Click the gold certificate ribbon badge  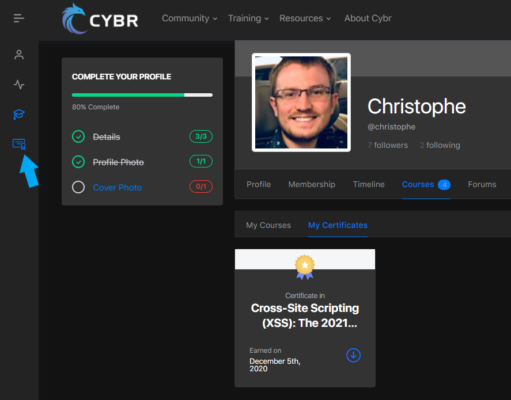[305, 267]
